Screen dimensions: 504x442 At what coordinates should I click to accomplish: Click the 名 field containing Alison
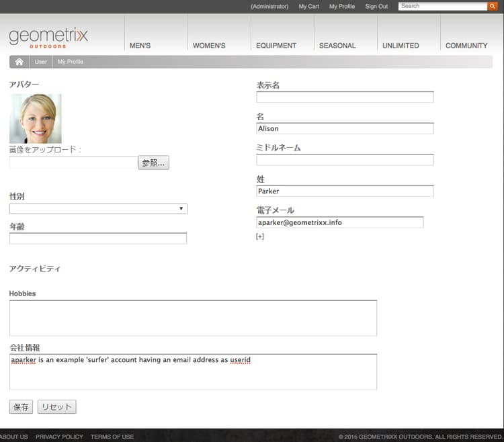tap(345, 128)
